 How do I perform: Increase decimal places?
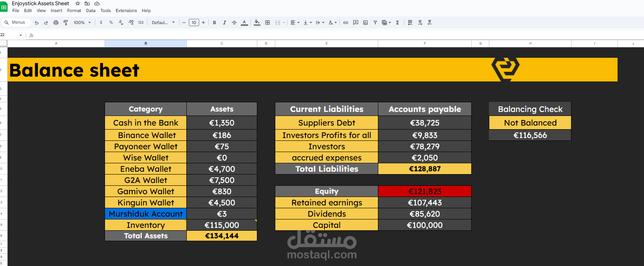[131, 22]
